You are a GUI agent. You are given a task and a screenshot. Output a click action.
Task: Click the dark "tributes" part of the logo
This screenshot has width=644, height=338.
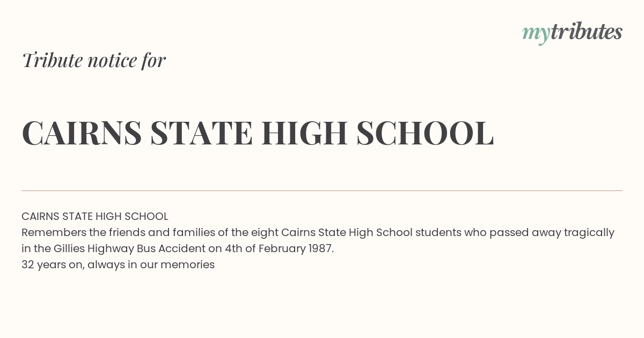[x=587, y=32]
